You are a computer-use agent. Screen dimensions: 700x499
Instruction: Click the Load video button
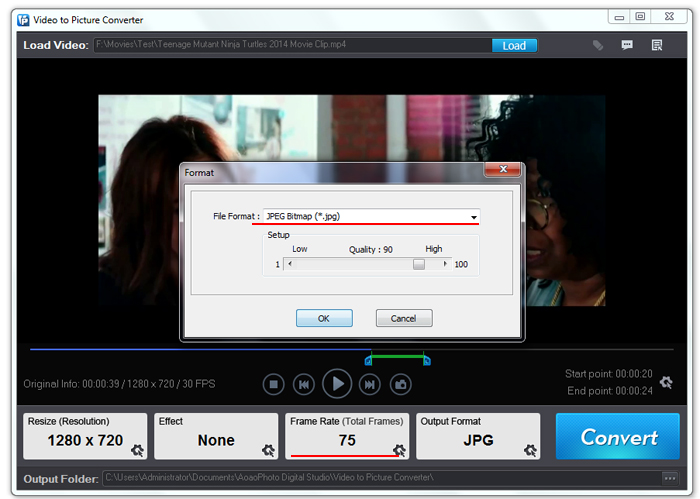[x=514, y=46]
